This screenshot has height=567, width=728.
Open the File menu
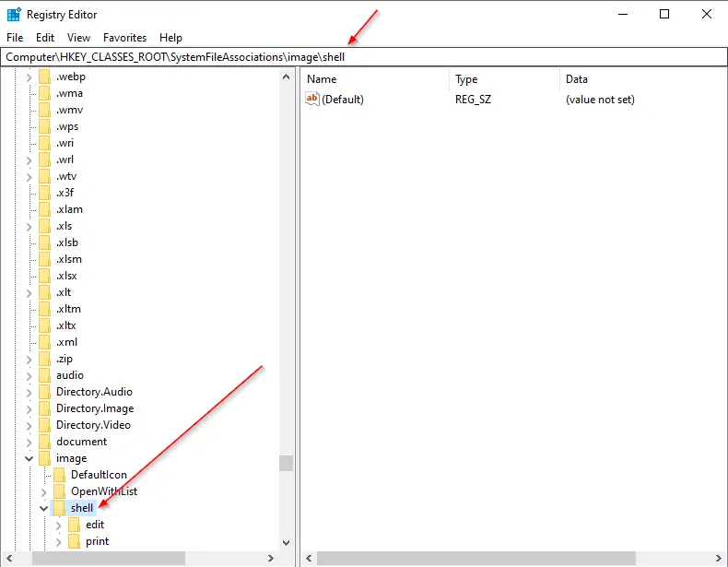pos(15,38)
